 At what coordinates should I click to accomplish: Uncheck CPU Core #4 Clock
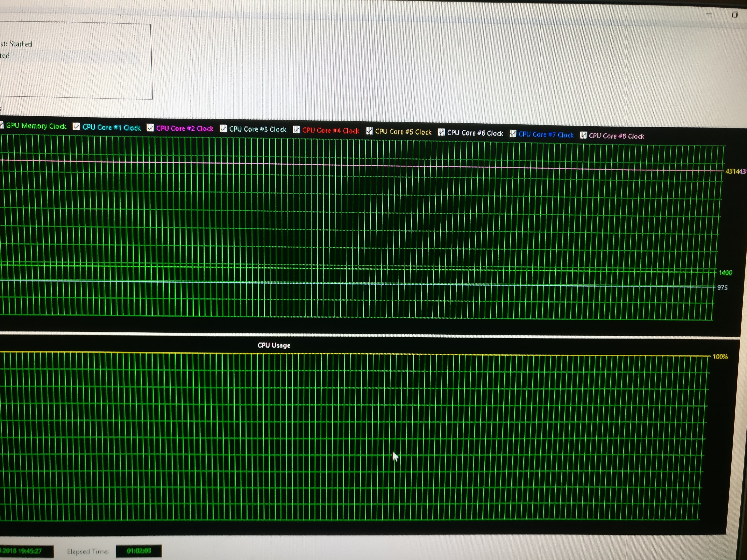click(296, 130)
